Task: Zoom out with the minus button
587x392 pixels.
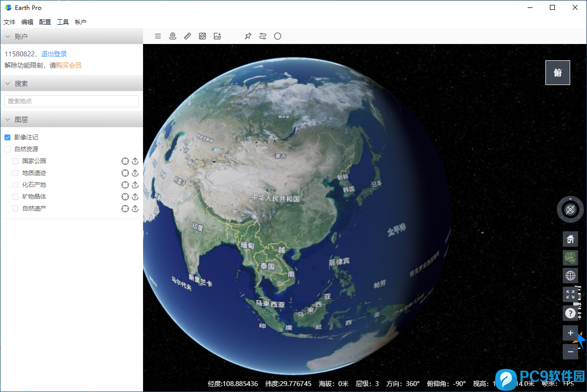Action: pos(570,351)
